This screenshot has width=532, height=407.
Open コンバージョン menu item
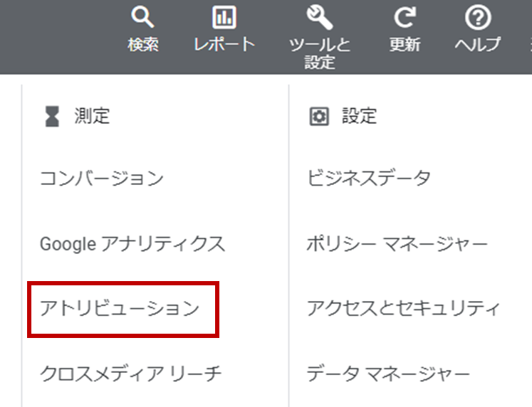tap(102, 179)
